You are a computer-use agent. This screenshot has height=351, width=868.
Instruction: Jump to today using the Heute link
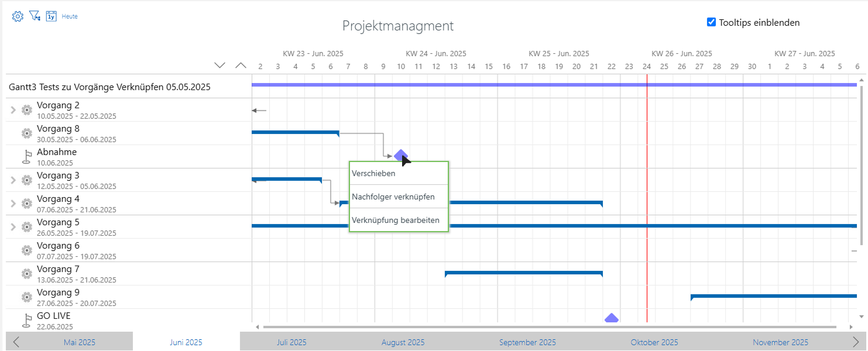tap(70, 16)
